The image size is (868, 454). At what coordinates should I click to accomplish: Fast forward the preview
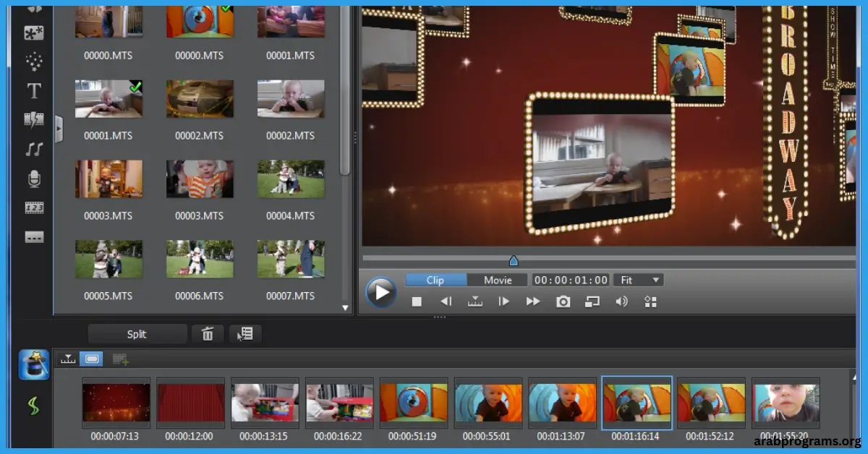coord(533,301)
